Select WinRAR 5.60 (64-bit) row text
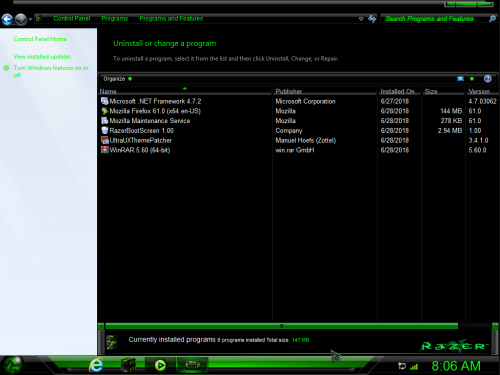Image resolution: width=500 pixels, height=375 pixels. [x=140, y=150]
